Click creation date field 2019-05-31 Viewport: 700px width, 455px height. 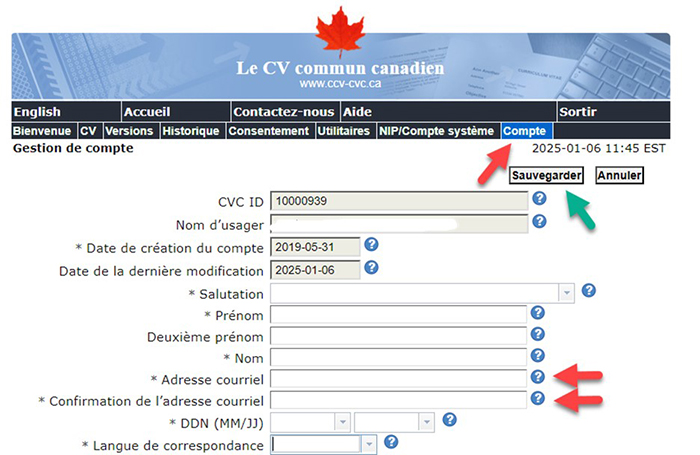coord(315,247)
